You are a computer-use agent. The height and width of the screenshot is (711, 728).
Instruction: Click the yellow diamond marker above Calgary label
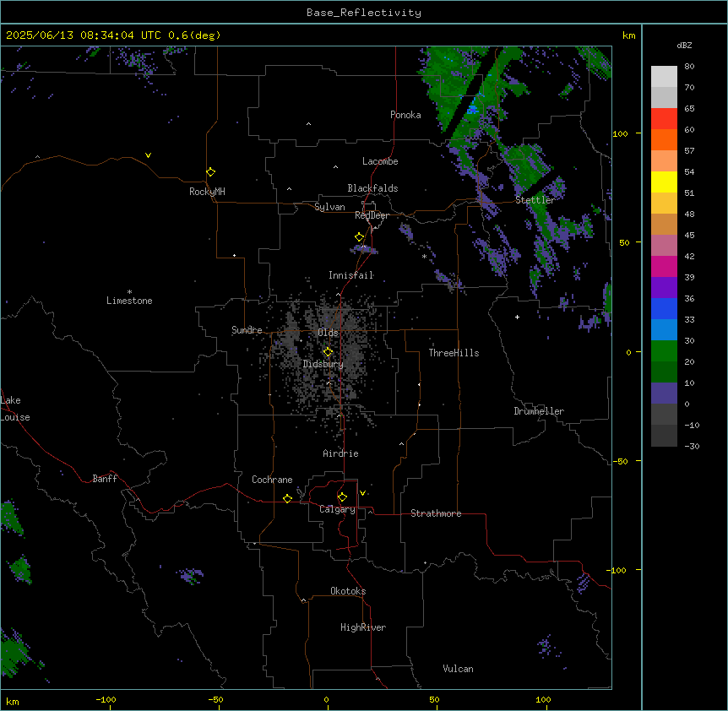pos(342,497)
